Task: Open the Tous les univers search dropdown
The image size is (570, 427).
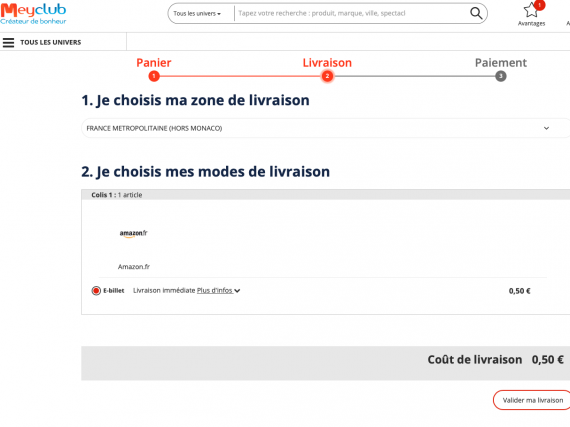Action: click(x=197, y=13)
